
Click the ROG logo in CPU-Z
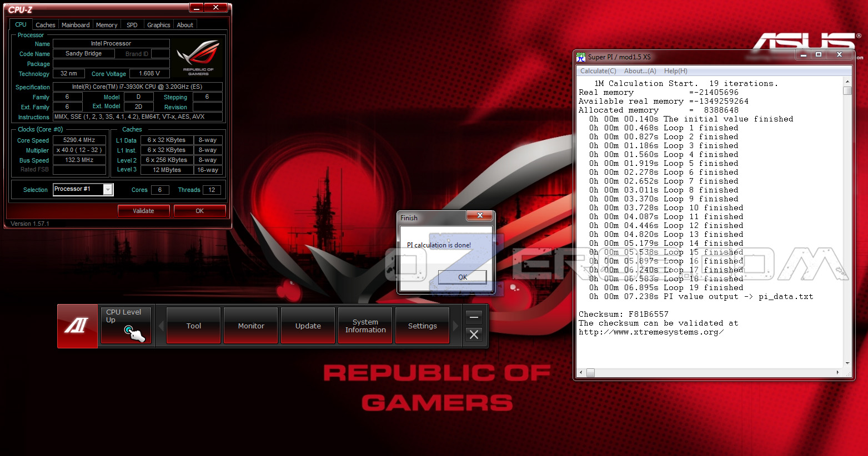(x=198, y=58)
